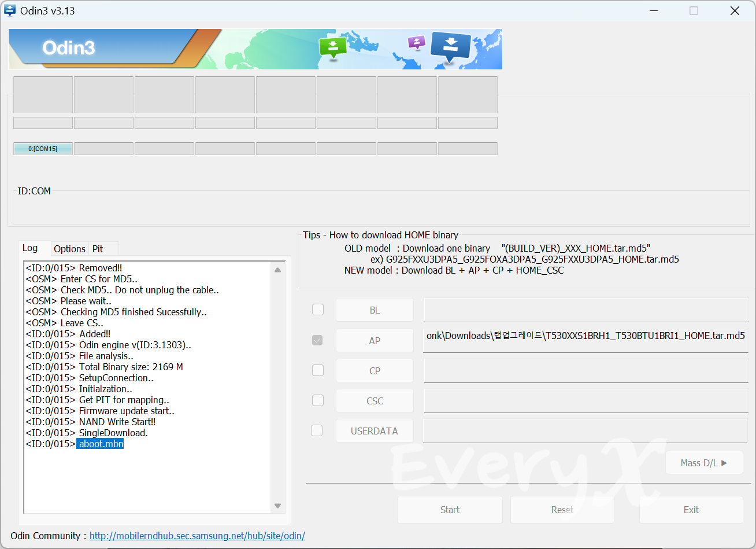Click the Odin3 app icon in title bar
Viewport: 756px width, 549px height.
10,10
